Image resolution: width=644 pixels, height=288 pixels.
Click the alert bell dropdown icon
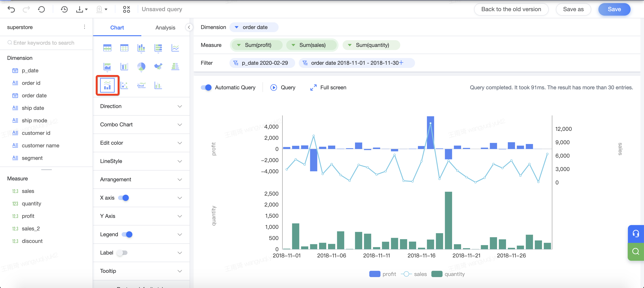(x=102, y=9)
